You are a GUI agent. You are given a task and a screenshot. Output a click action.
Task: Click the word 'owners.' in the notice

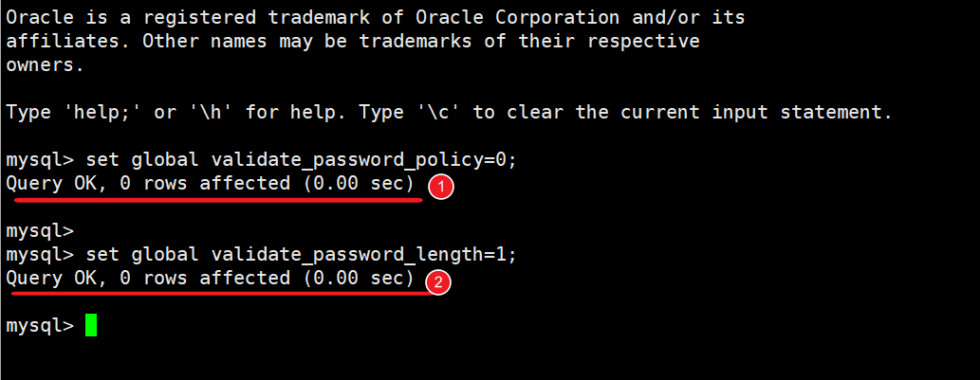click(45, 64)
